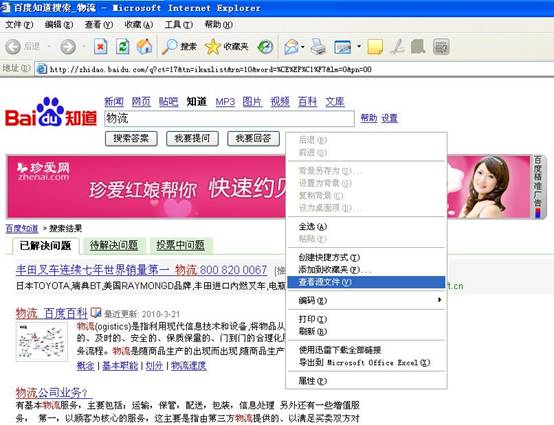Click the Baidu Zhidao paw logo
This screenshot has width=554, height=425.
click(51, 112)
